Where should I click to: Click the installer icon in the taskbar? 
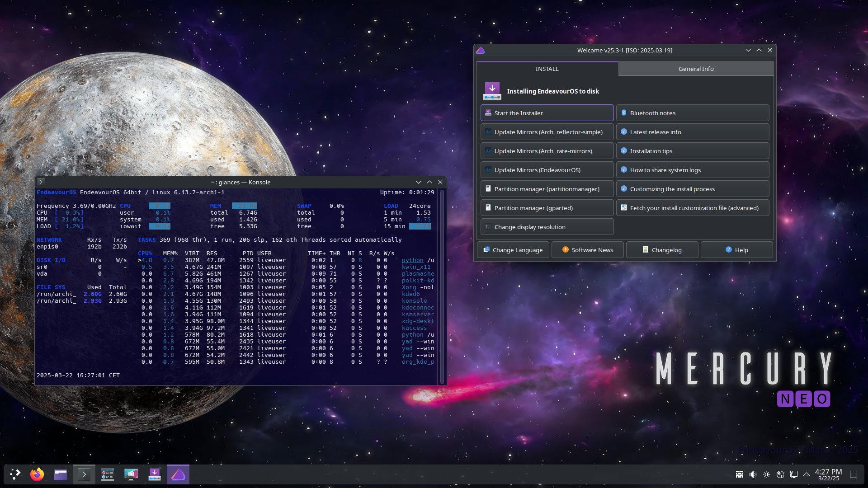[155, 474]
